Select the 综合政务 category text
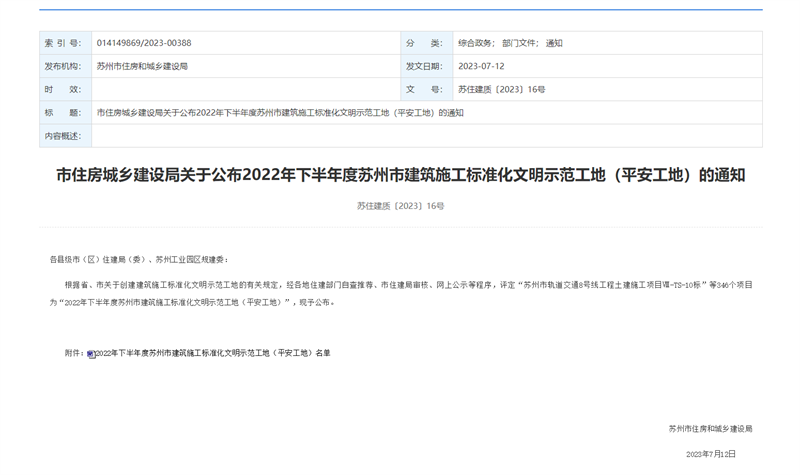This screenshot has width=800, height=475. point(477,43)
